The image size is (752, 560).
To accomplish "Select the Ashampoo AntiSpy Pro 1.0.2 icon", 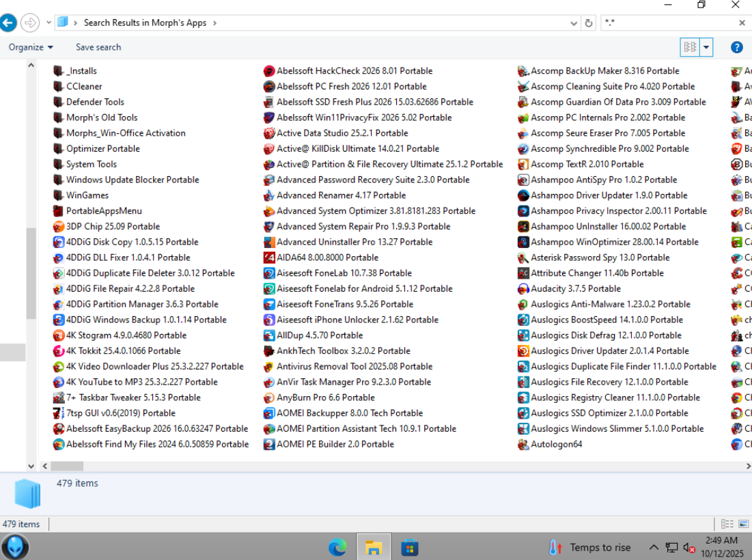I will [523, 180].
